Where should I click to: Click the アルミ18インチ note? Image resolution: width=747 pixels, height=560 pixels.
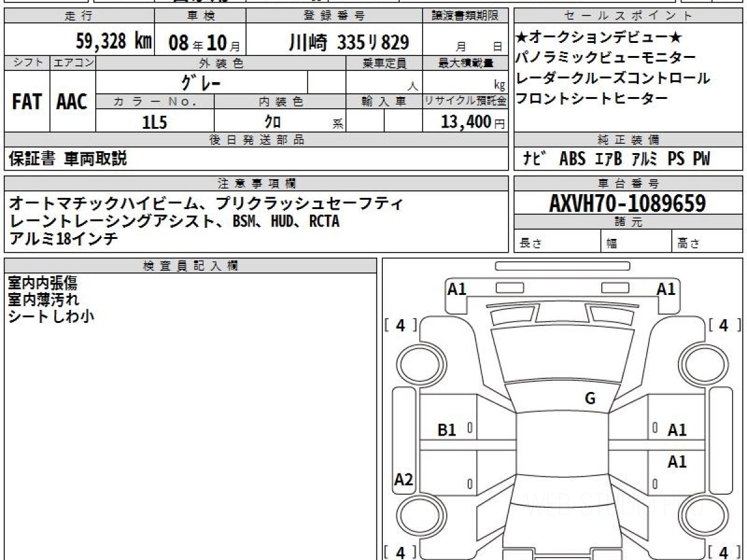pyautogui.click(x=63, y=238)
